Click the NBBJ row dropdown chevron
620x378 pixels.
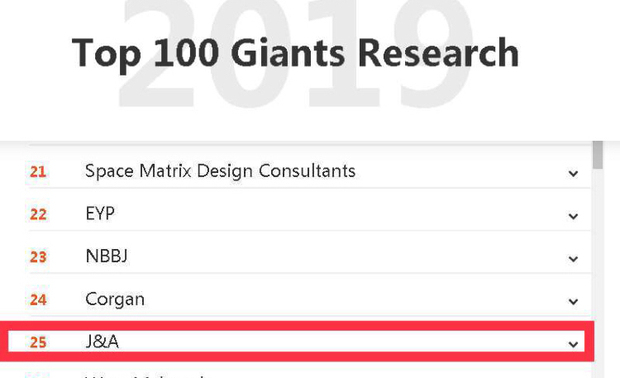coord(573,258)
